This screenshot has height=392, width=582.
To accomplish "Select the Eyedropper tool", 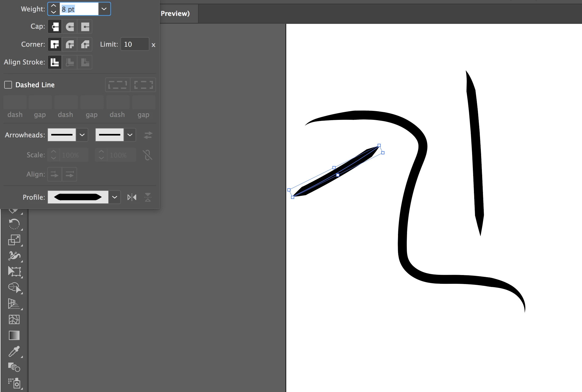I will click(x=14, y=351).
